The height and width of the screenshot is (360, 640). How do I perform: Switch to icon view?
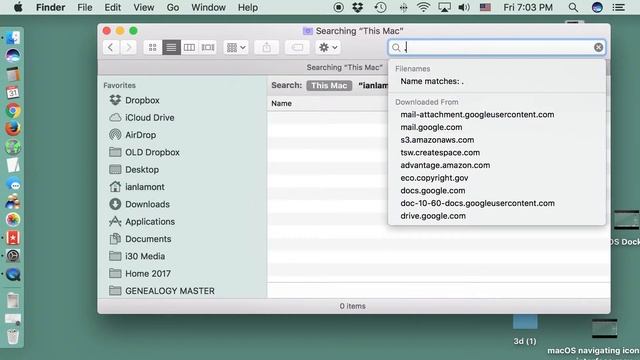point(153,47)
